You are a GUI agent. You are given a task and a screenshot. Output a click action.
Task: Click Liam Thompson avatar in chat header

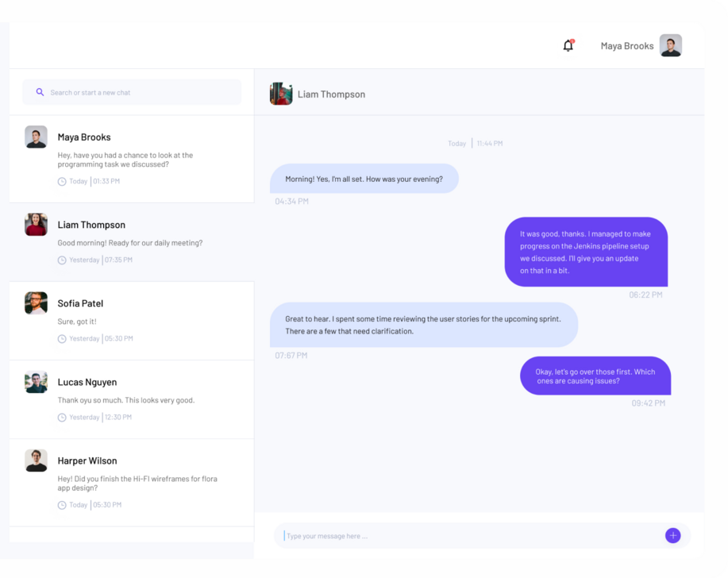click(x=281, y=94)
